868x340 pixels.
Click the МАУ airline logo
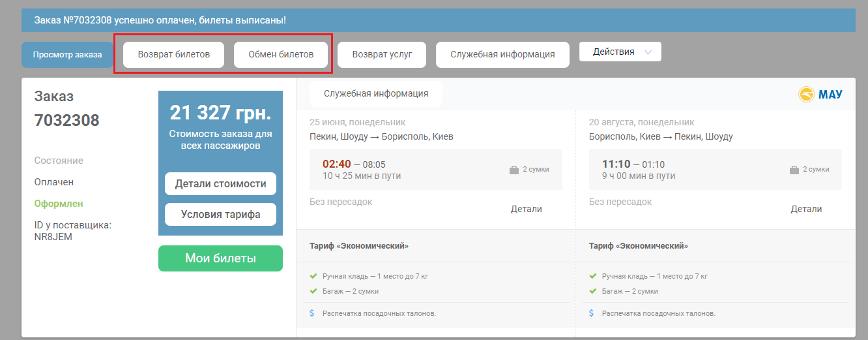tap(820, 95)
